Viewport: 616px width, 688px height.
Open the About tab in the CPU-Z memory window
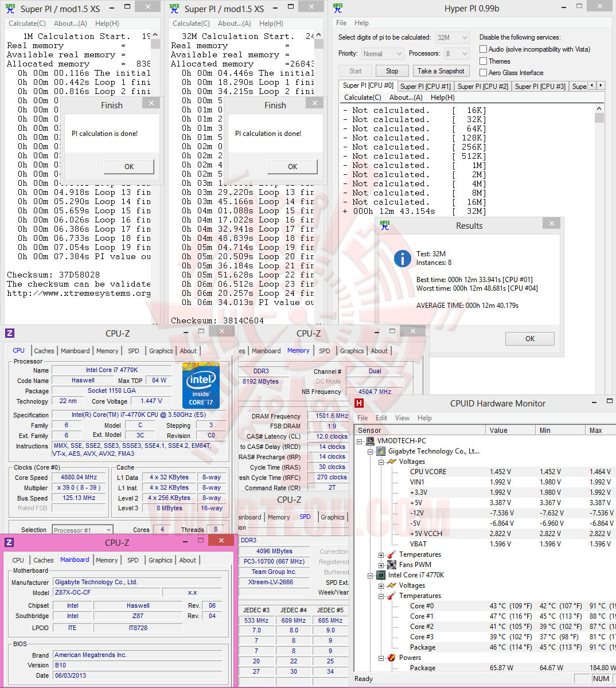coord(379,351)
